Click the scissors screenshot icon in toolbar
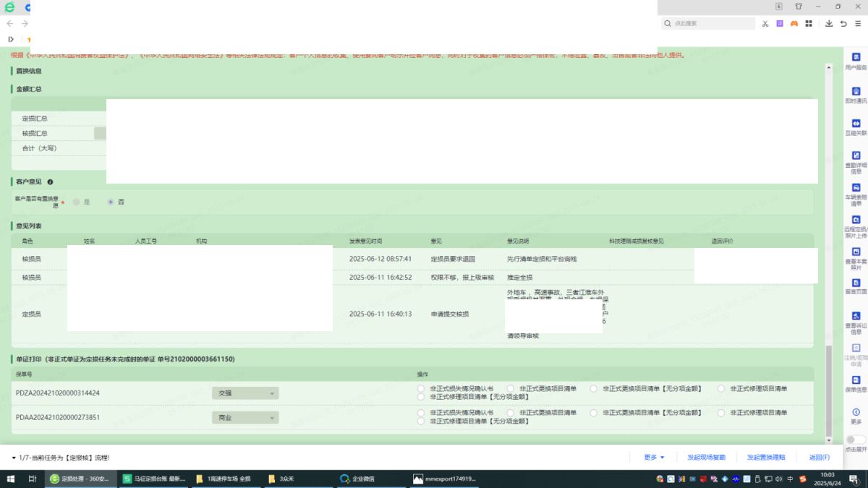This screenshot has width=868, height=488. point(765,24)
